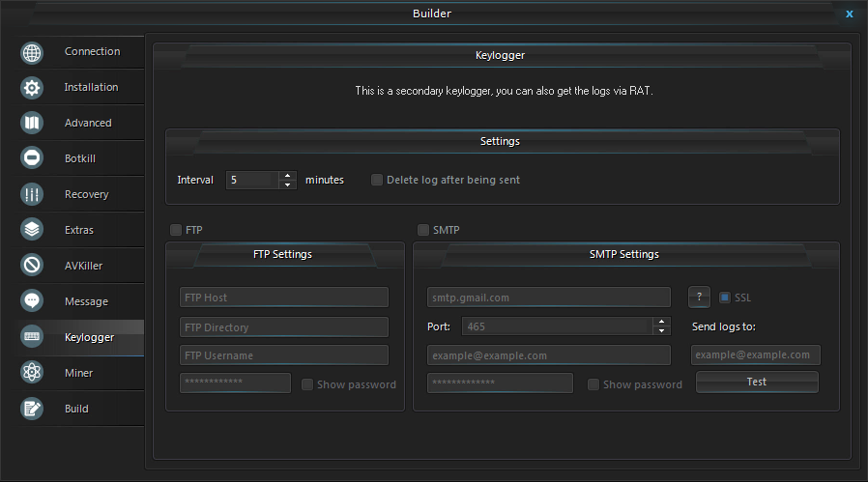Click the gear icon for Installation

click(x=32, y=88)
